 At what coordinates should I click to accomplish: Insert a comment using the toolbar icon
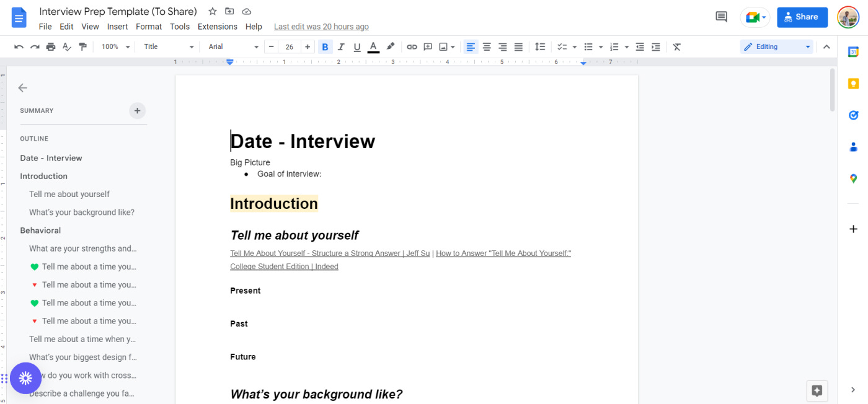(428, 46)
